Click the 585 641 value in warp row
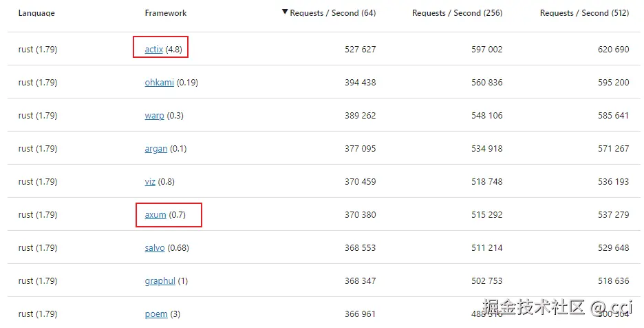The image size is (644, 328). point(613,115)
